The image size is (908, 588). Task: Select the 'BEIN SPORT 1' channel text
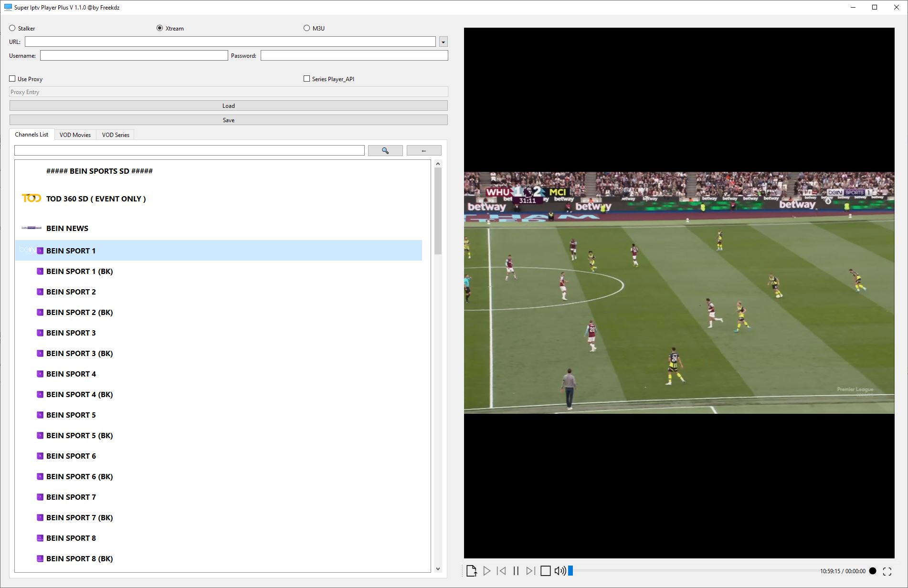(x=71, y=251)
